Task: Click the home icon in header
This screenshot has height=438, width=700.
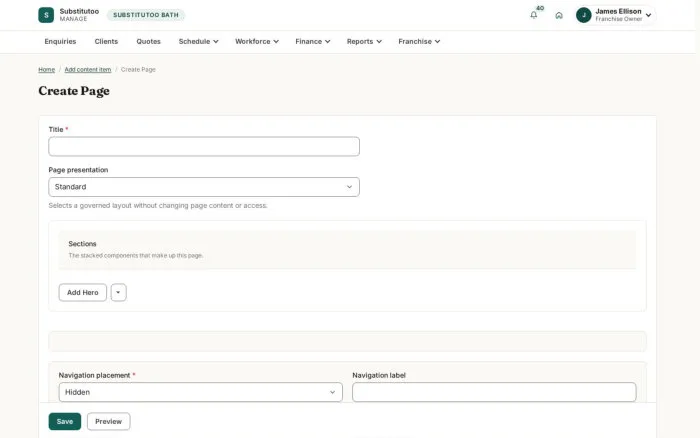Action: pyautogui.click(x=559, y=15)
